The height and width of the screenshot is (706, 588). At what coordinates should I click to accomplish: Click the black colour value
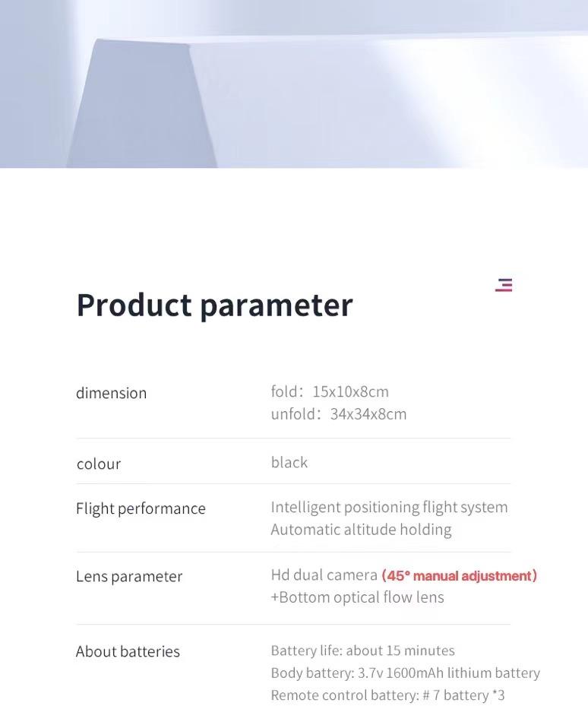coord(289,462)
